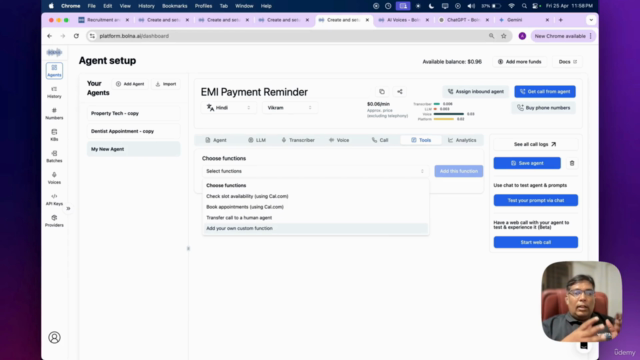Open the Docs link
Viewport: 640px width, 360px height.
pos(568,62)
